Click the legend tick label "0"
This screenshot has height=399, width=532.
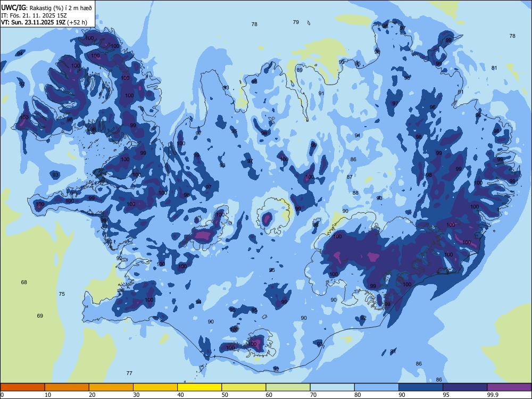point(2,395)
